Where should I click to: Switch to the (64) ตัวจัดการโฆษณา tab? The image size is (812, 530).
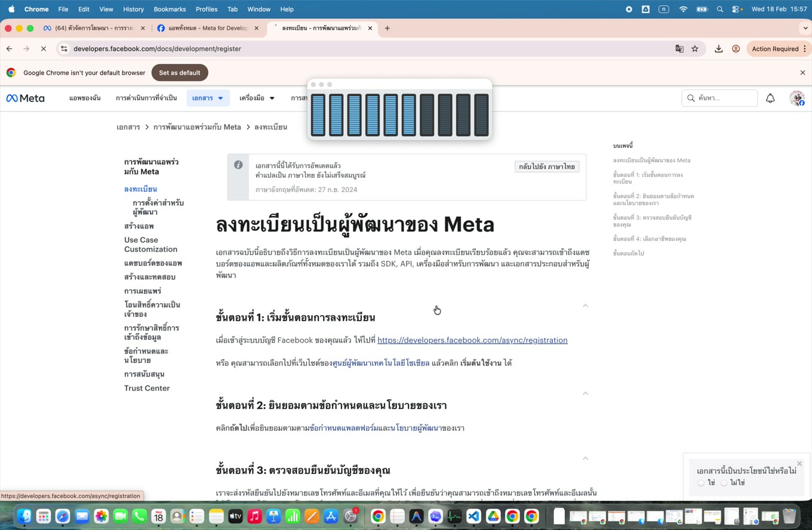click(x=94, y=28)
